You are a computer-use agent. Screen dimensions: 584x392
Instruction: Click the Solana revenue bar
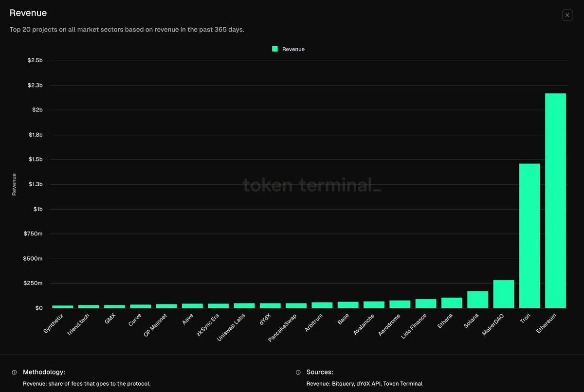(477, 300)
